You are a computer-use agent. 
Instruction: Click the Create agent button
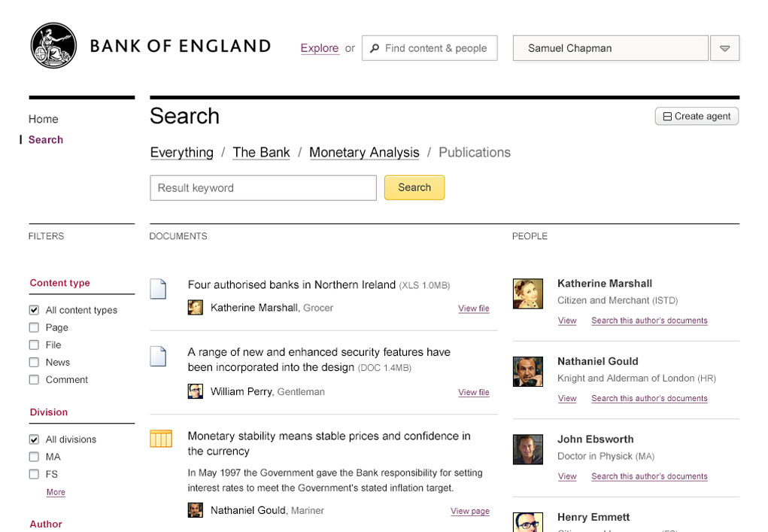click(x=697, y=116)
